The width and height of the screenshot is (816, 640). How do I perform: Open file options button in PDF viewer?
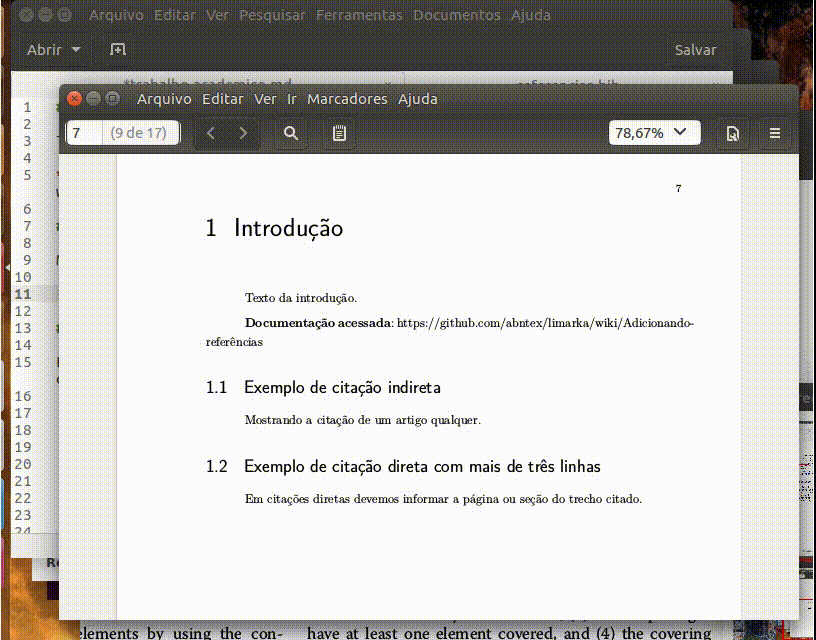click(732, 134)
